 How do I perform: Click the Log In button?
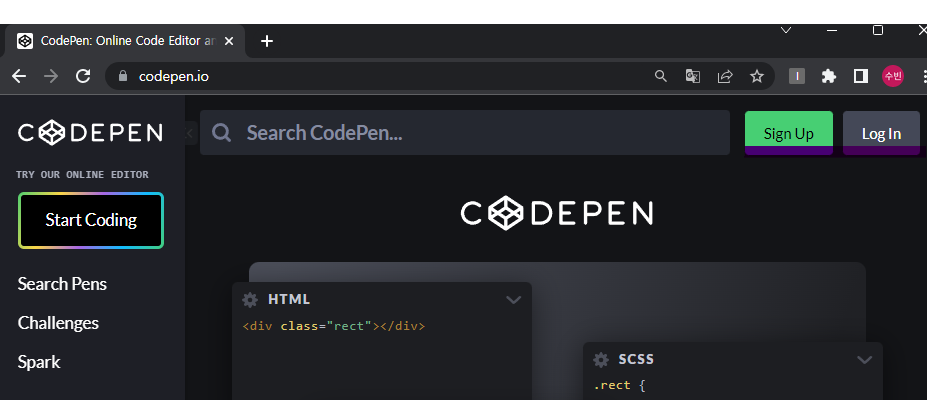point(881,133)
